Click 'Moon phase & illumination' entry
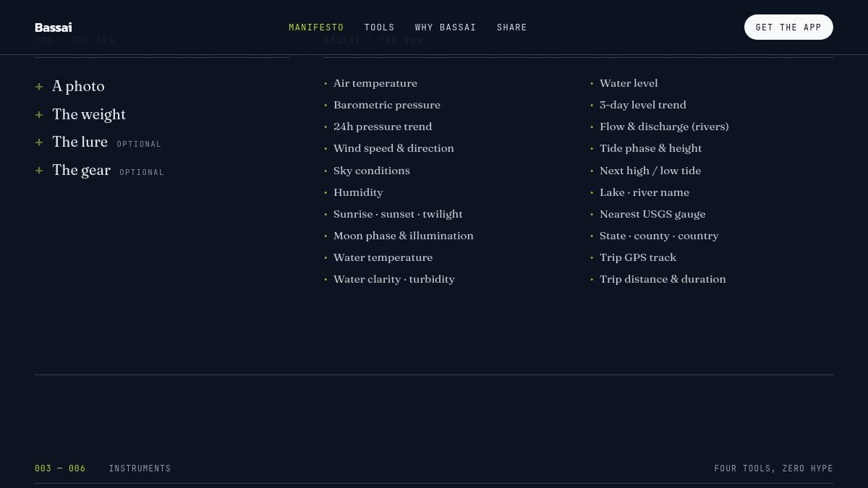 [404, 236]
